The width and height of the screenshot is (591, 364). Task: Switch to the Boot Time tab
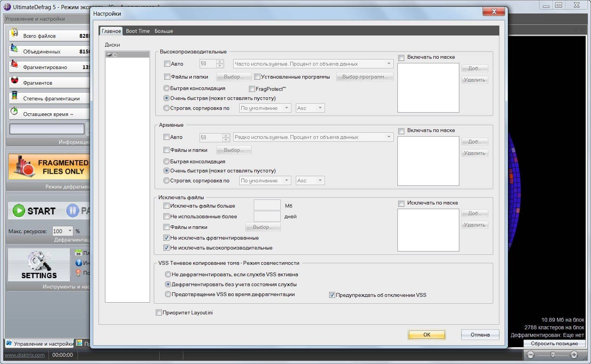click(x=138, y=31)
